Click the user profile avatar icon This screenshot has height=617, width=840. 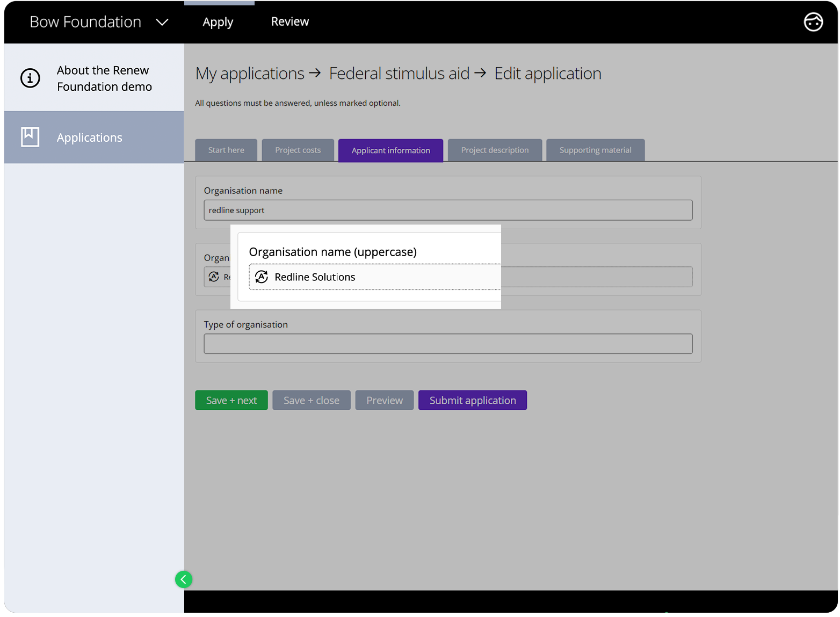[813, 22]
